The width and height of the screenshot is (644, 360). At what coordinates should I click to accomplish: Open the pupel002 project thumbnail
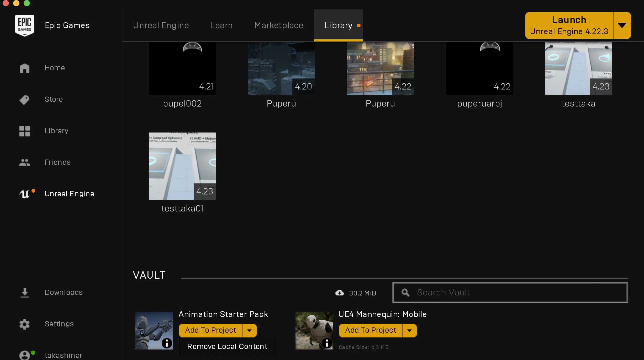[182, 68]
